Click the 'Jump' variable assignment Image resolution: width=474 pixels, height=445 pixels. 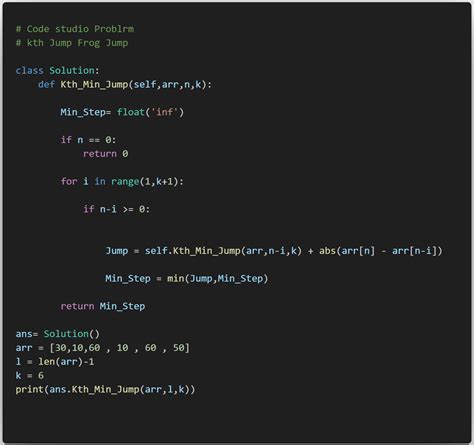coord(117,251)
